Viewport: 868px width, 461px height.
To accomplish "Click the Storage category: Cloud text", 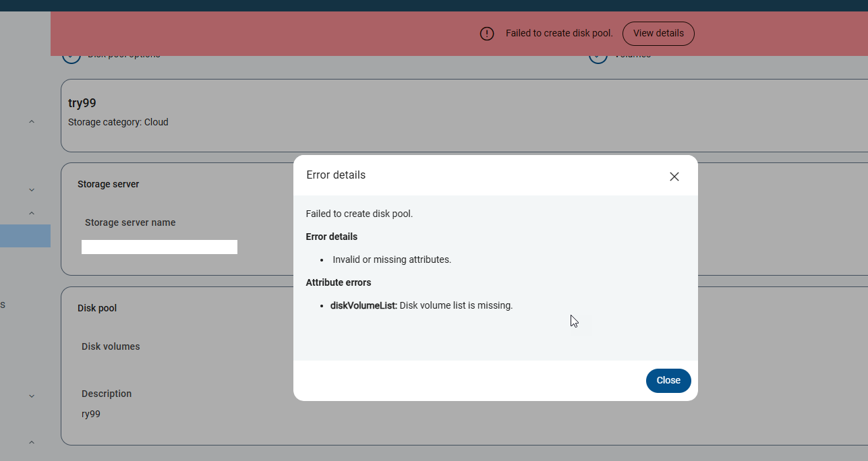I will [x=118, y=122].
